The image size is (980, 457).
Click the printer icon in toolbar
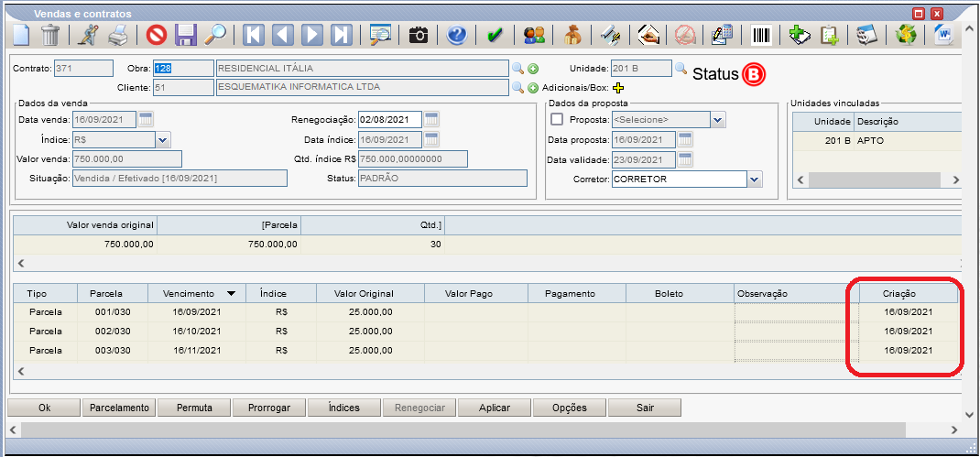point(117,35)
